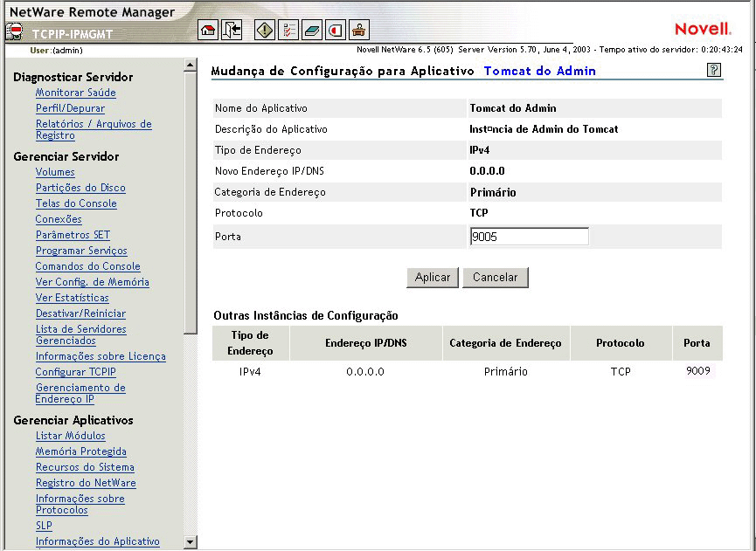Click the User (admin) label

coord(57,50)
